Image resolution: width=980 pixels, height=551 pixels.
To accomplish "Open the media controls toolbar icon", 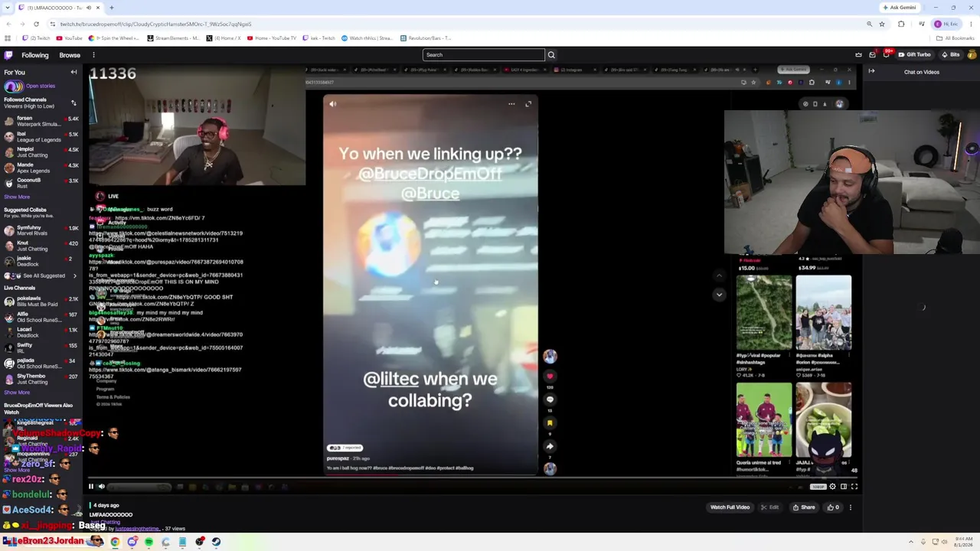I will pyautogui.click(x=921, y=24).
